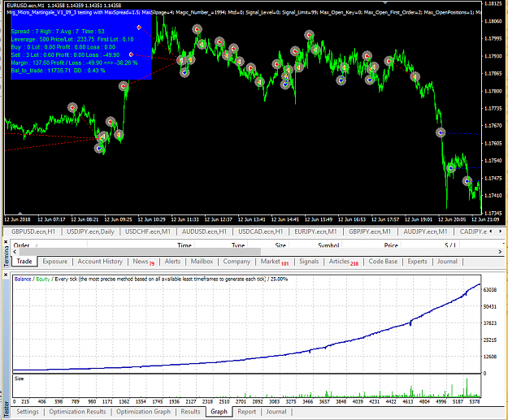Click the Size label in volume subgraph
The width and height of the screenshot is (508, 420).
coord(19,379)
